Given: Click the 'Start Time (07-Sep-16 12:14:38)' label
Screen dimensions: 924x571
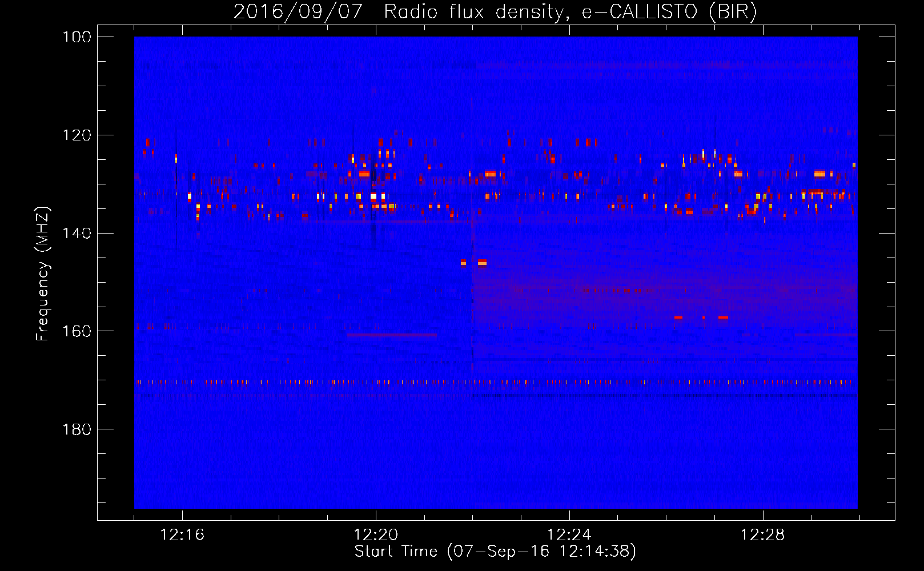Looking at the screenshot, I should click(495, 552).
